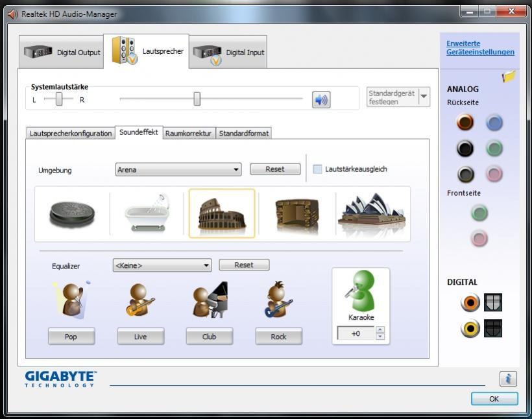Click the upper optical digital port icon
Viewport: 532px width, 419px height.
493,302
